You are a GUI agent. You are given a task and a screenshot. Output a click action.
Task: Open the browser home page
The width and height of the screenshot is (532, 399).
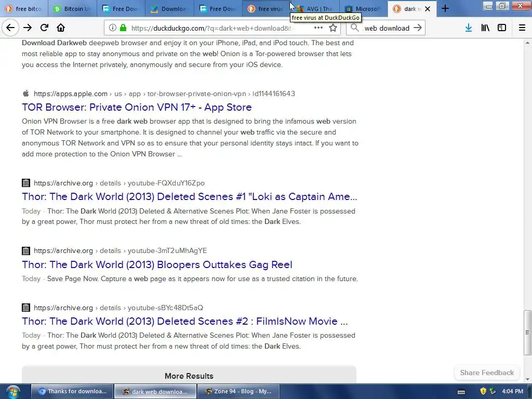(61, 28)
